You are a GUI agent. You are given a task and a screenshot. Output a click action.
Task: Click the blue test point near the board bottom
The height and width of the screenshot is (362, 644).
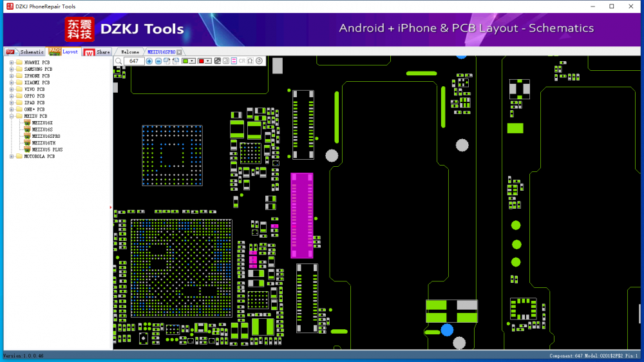[447, 330]
